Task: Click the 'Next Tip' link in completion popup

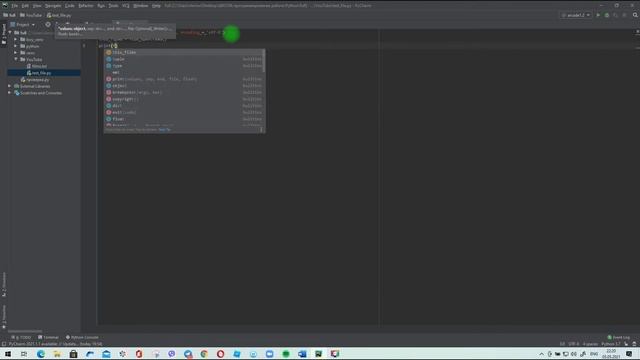Action: (x=164, y=130)
